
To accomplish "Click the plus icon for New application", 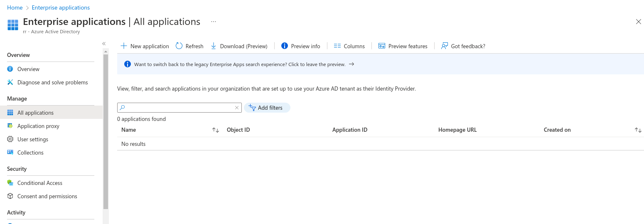I will (x=123, y=46).
